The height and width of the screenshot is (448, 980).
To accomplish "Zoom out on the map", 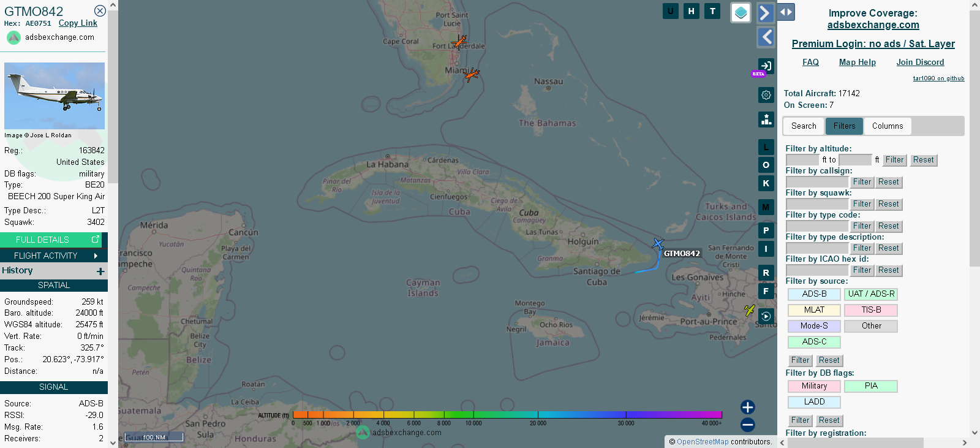I will click(747, 425).
